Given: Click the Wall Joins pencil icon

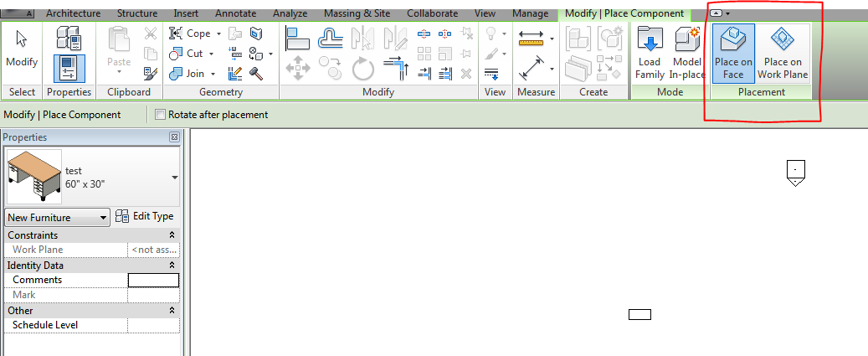Looking at the screenshot, I should pos(234,74).
